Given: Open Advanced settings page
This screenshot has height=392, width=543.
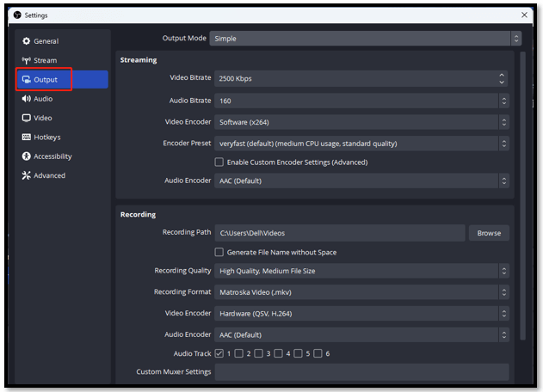Looking at the screenshot, I should click(x=62, y=175).
